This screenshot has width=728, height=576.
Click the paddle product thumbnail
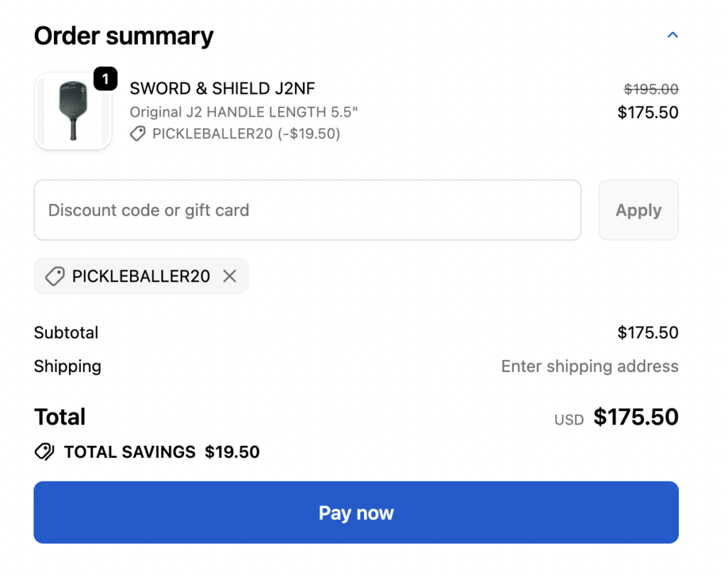pos(73,112)
